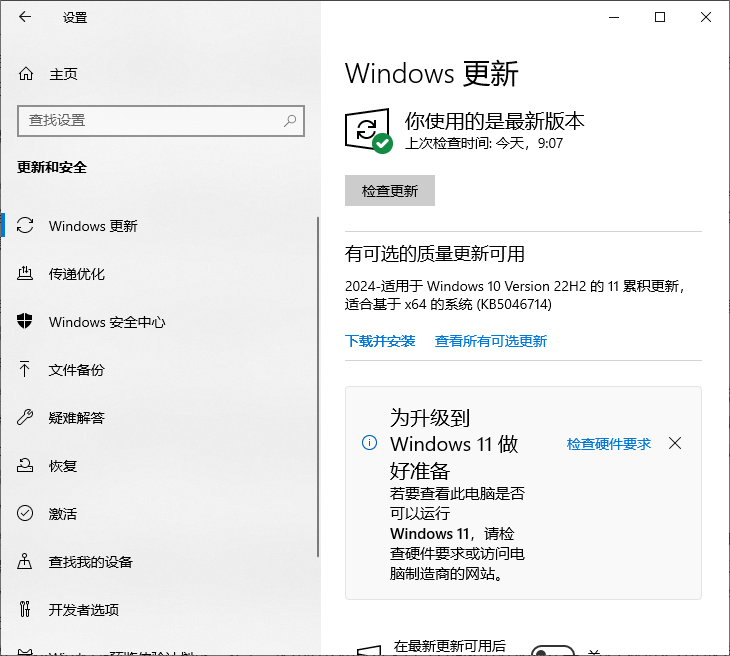Click the sidebar vertical scrollbar
The width and height of the screenshot is (730, 656).
click(318, 386)
